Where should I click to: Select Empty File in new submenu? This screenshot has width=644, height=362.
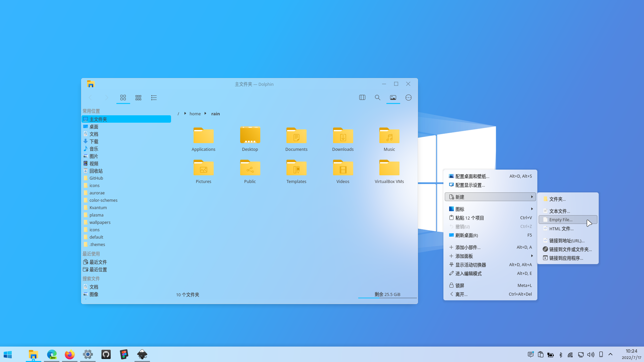(x=568, y=220)
